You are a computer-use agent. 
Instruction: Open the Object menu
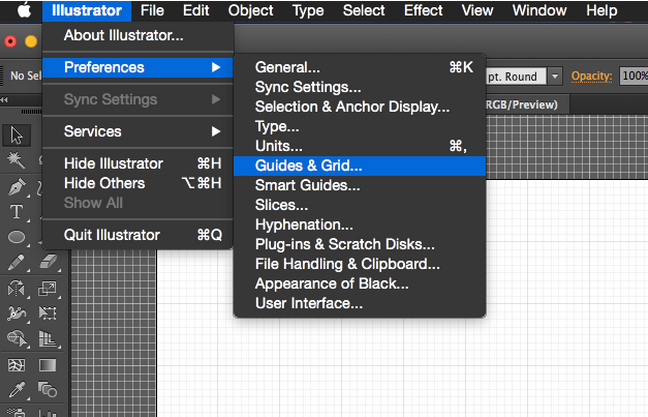coord(250,10)
